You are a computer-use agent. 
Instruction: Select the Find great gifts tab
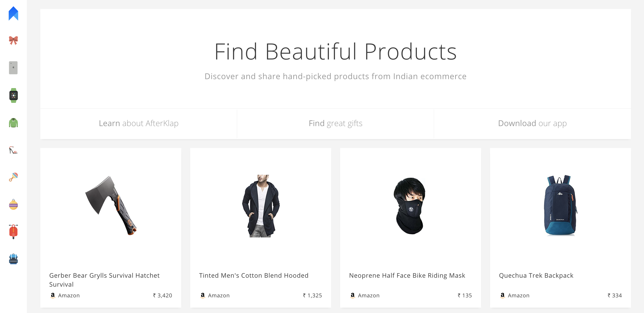pyautogui.click(x=335, y=123)
